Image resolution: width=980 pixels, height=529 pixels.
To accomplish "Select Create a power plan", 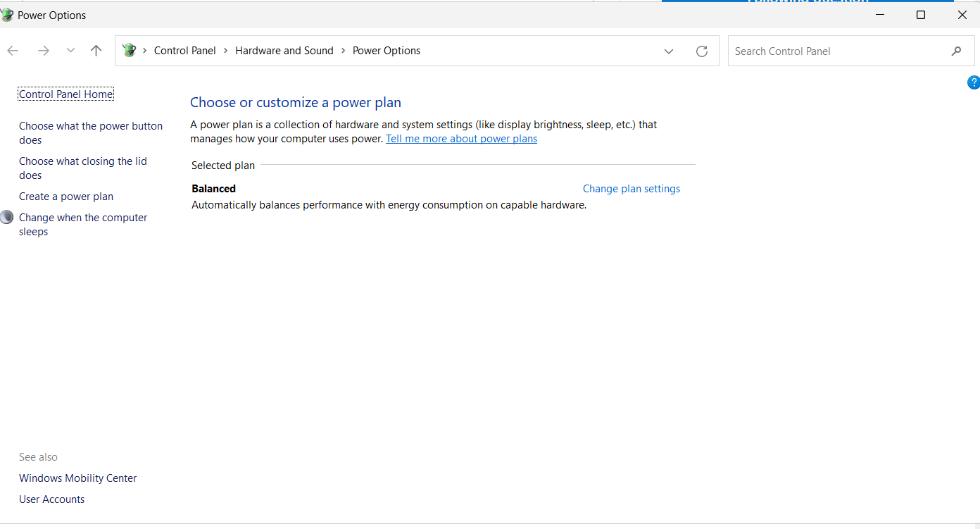I will tap(65, 196).
